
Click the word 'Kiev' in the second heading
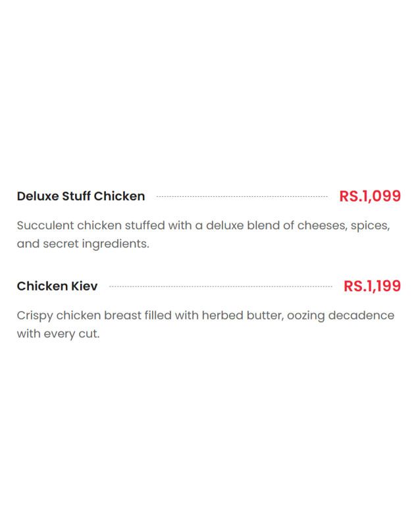84,287
